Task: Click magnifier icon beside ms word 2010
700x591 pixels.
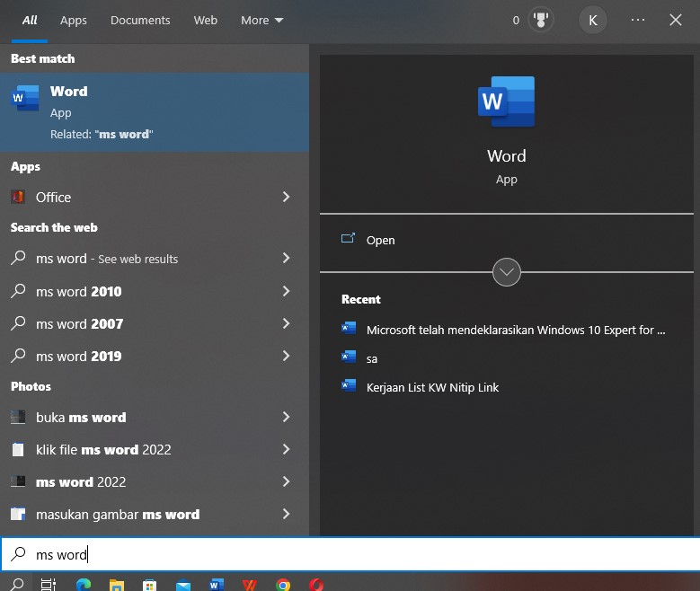Action: [18, 291]
